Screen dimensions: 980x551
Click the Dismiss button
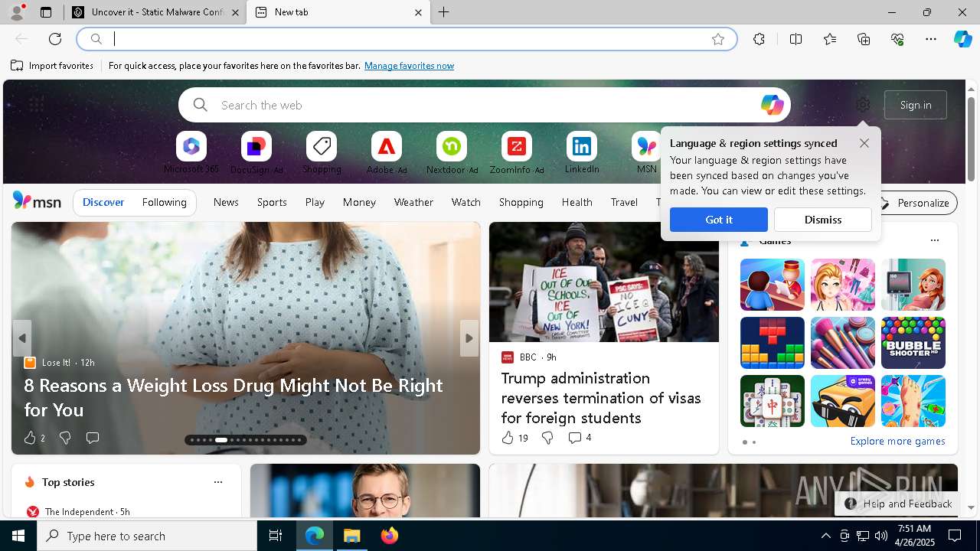823,220
